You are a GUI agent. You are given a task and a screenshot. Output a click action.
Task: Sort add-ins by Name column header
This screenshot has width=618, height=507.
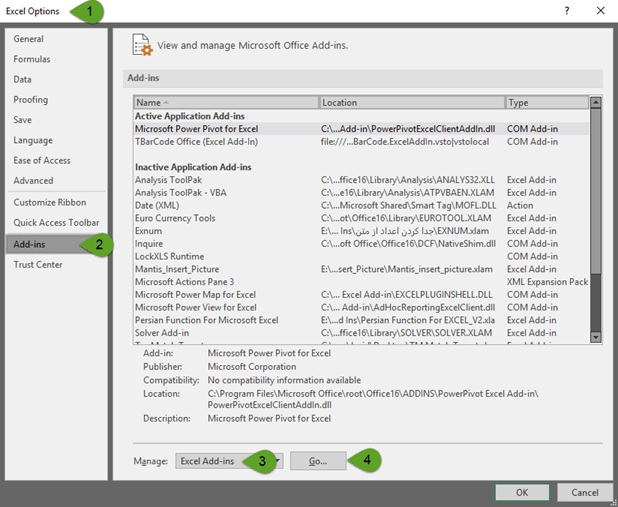click(226, 102)
